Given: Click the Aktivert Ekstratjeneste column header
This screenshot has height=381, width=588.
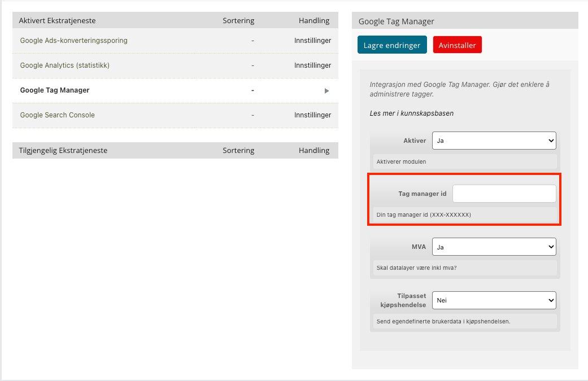Looking at the screenshot, I should coord(57,21).
